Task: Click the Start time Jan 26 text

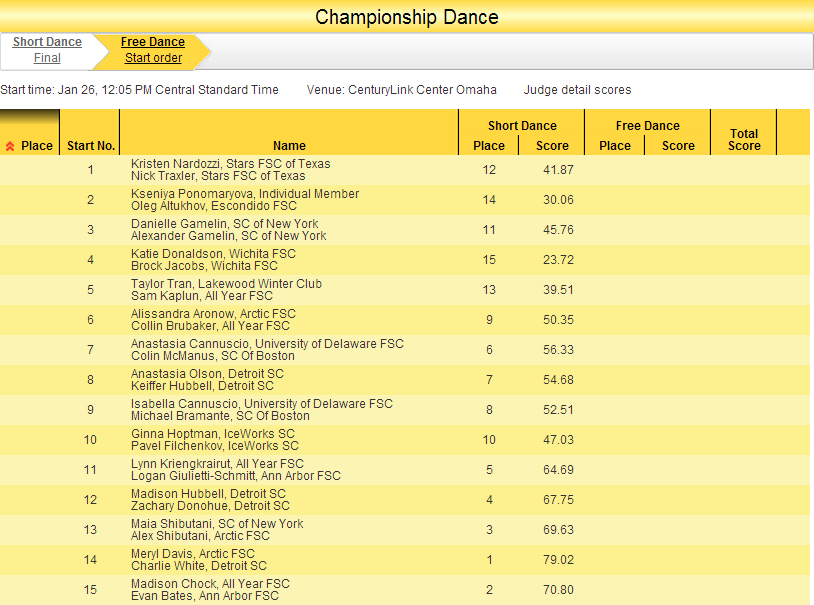Action: (x=139, y=90)
